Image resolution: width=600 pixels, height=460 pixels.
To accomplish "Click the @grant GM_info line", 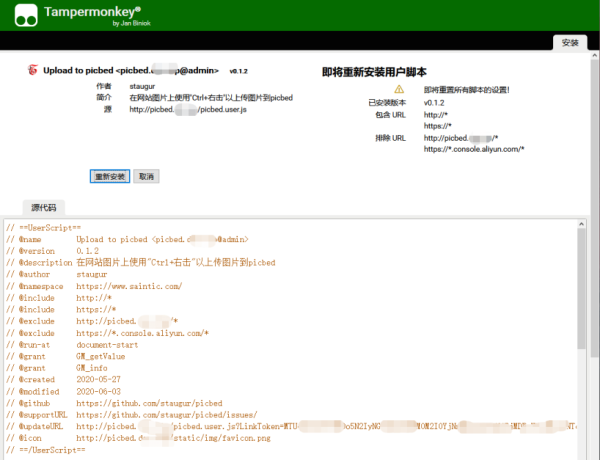I will pyautogui.click(x=57, y=368).
